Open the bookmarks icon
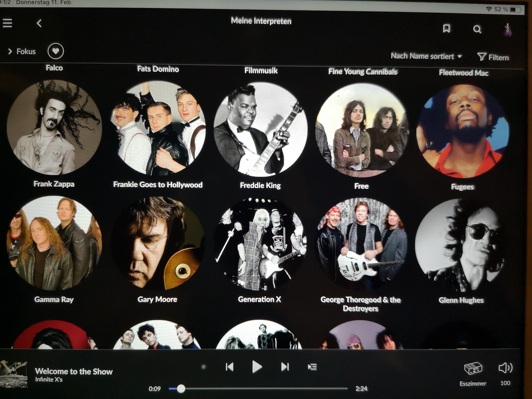 (446, 28)
